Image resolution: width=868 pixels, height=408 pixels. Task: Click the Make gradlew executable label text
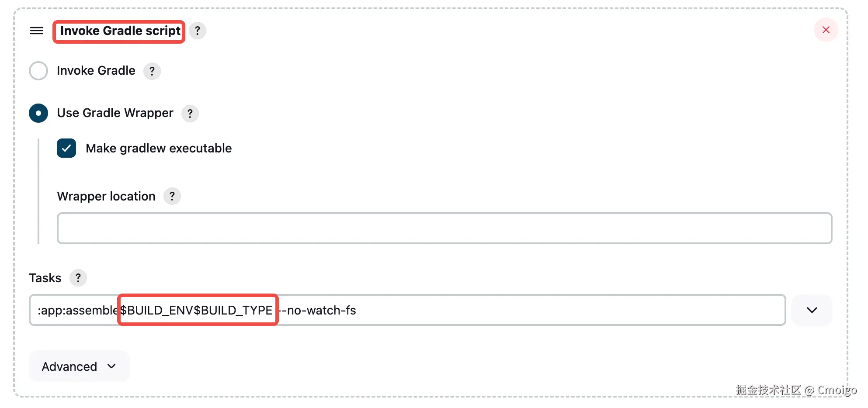159,149
